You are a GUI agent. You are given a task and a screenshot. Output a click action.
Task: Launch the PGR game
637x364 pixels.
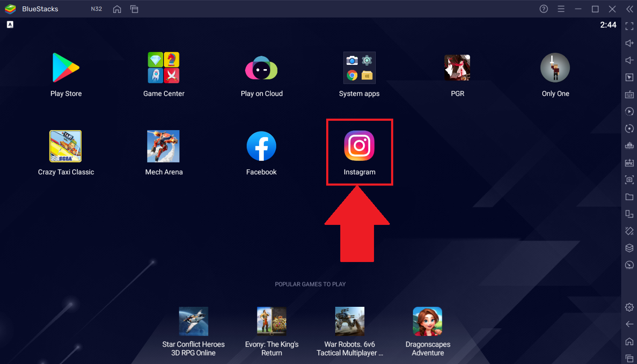(457, 68)
